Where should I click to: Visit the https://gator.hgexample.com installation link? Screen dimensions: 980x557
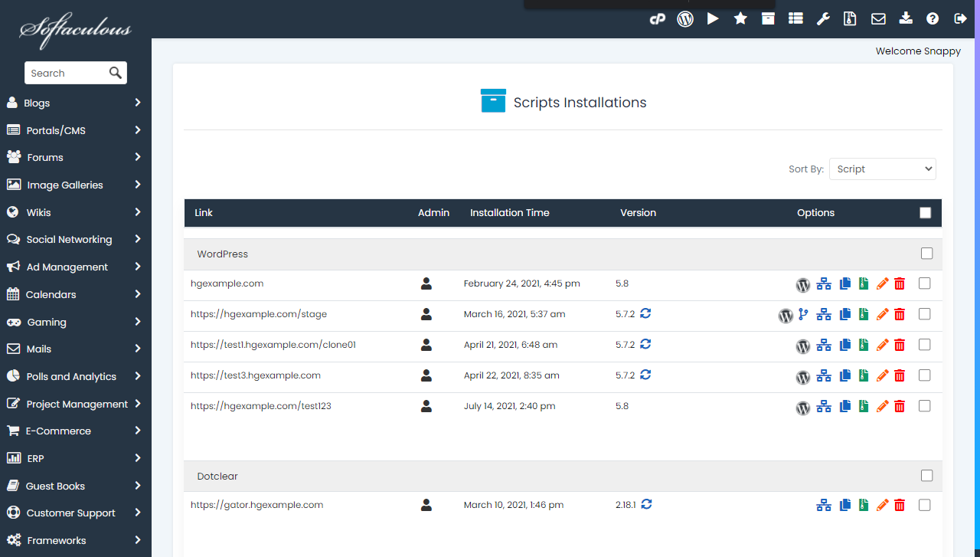(x=256, y=505)
